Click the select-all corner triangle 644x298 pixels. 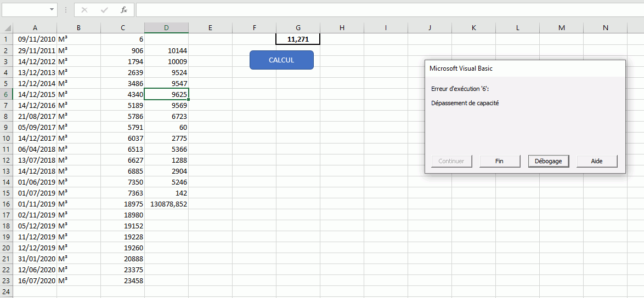point(8,28)
